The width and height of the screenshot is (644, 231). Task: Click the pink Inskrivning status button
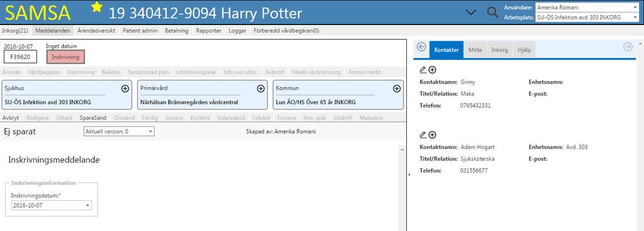click(x=65, y=57)
